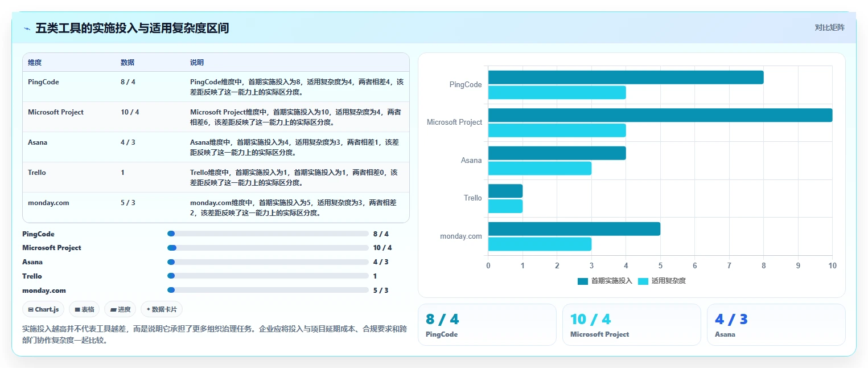The width and height of the screenshot is (868, 368).
Task: Click the Trello 首期实施投入 bar in chart
Action: pos(505,191)
